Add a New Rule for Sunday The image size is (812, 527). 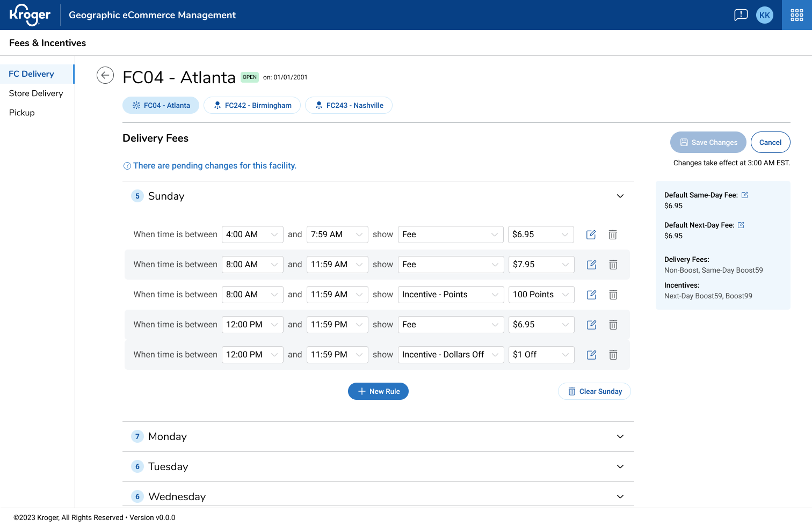[x=378, y=391]
